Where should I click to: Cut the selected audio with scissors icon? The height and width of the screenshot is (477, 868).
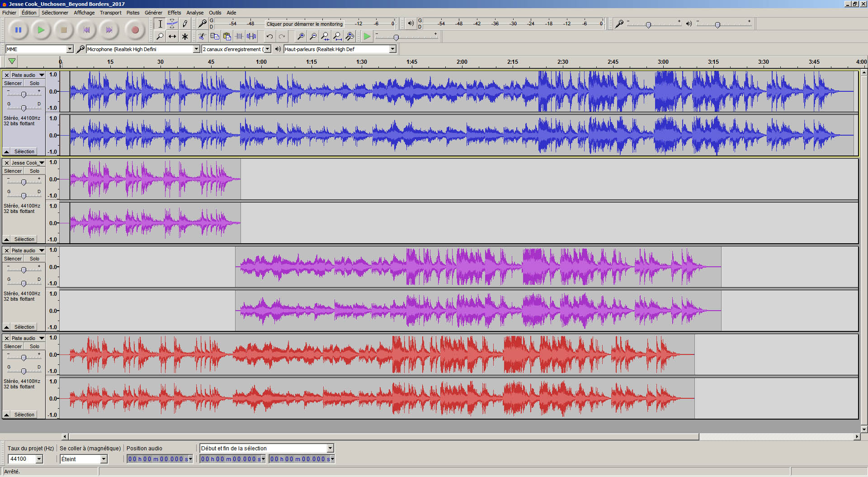[x=202, y=37]
